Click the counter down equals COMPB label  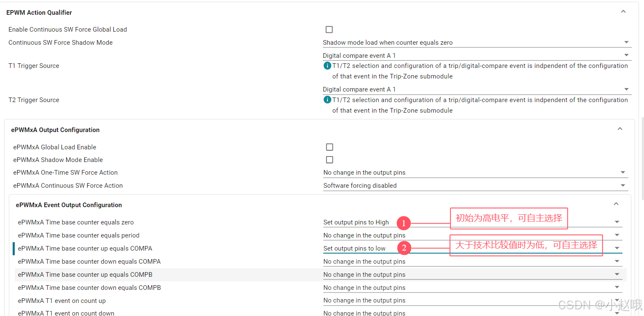click(89, 288)
